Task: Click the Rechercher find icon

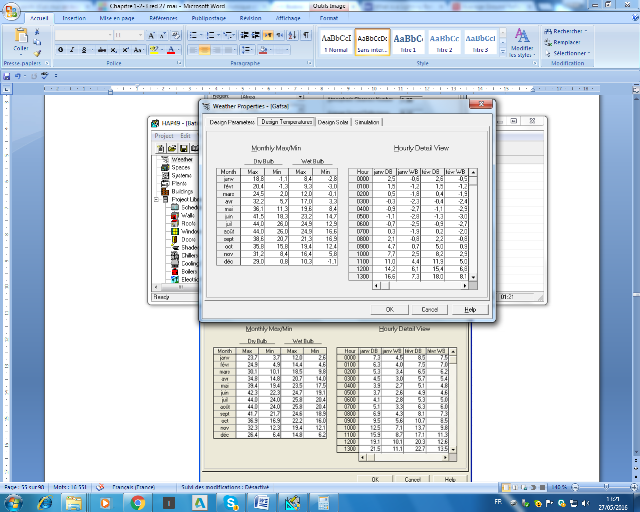Action: pyautogui.click(x=548, y=30)
